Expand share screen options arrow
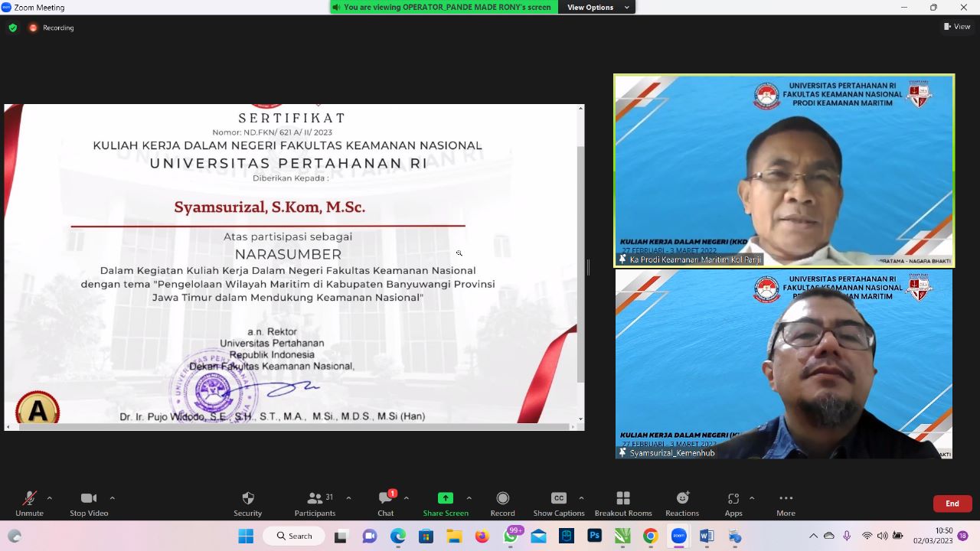This screenshot has height=551, width=980. pos(469,497)
